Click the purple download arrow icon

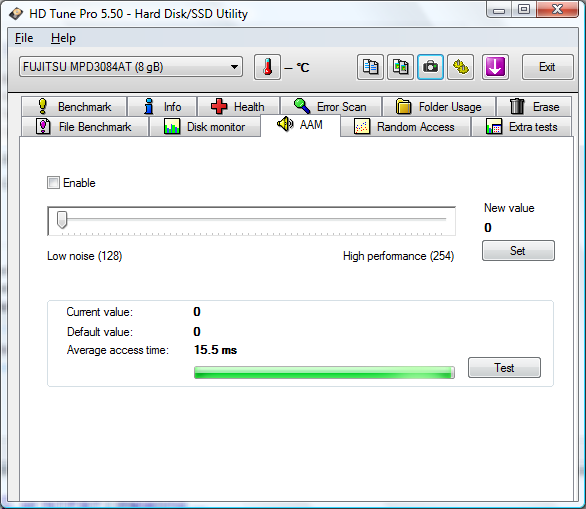tap(495, 67)
